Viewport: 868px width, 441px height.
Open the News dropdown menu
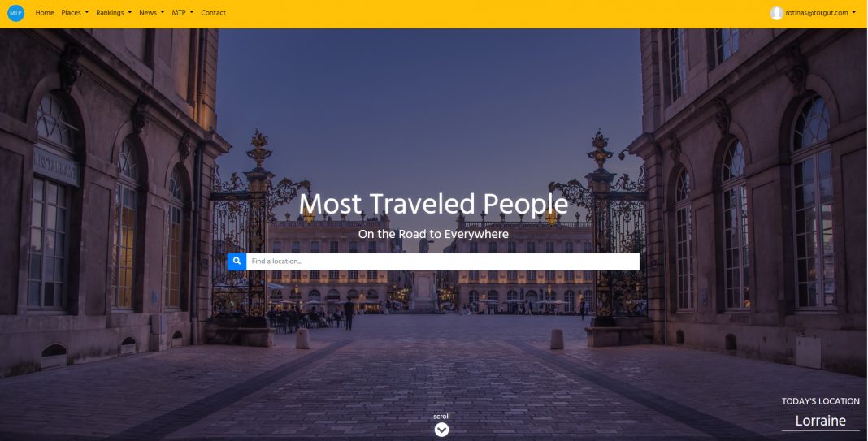[152, 13]
